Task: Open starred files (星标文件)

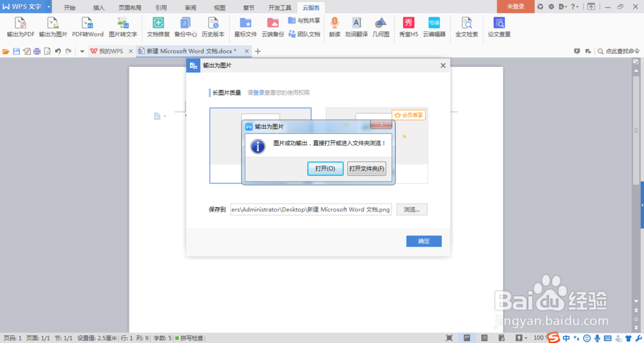Action: tap(245, 28)
